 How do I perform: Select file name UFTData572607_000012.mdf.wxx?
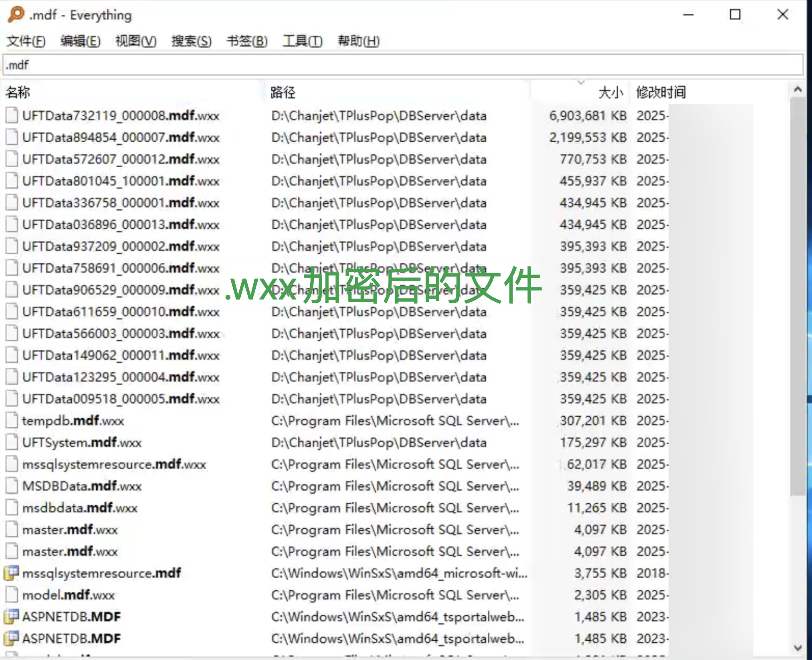click(x=121, y=159)
